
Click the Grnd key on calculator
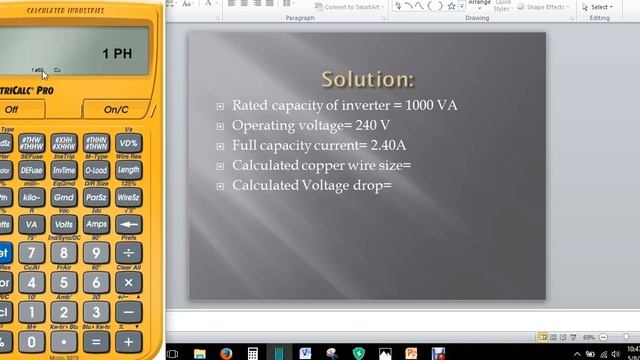click(64, 197)
